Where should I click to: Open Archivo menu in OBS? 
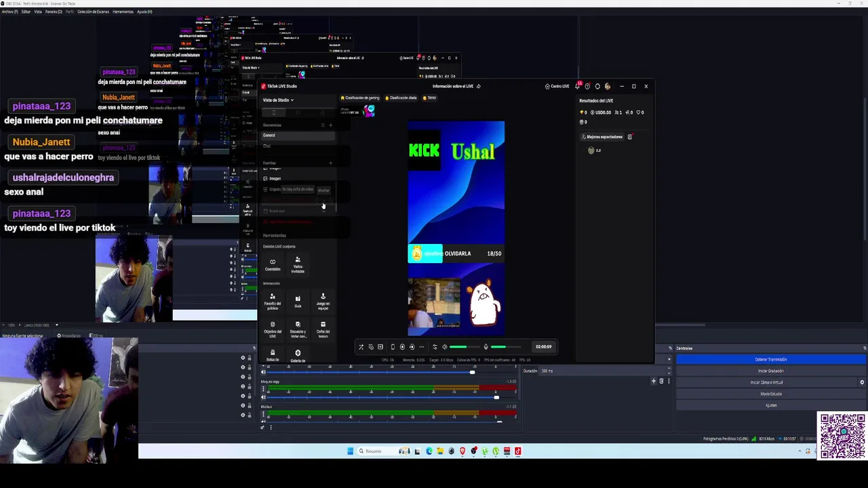9,12
